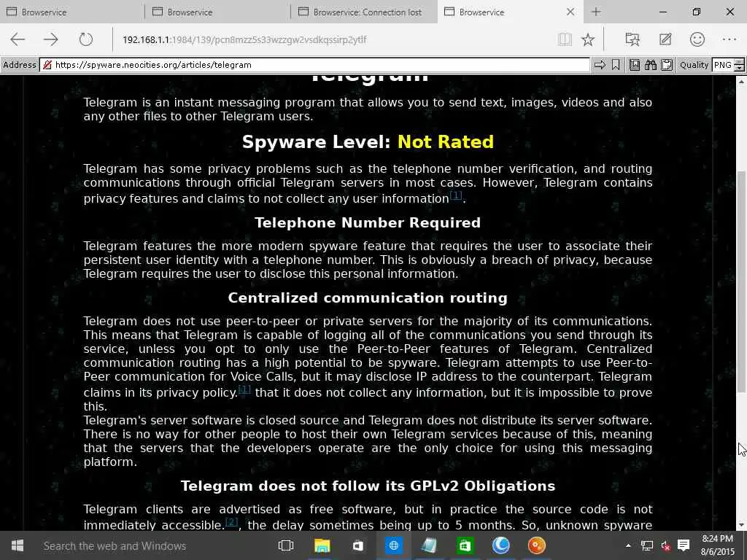Open footnote [2] after 'immediately accessible.'
747x560 pixels.
(x=231, y=522)
